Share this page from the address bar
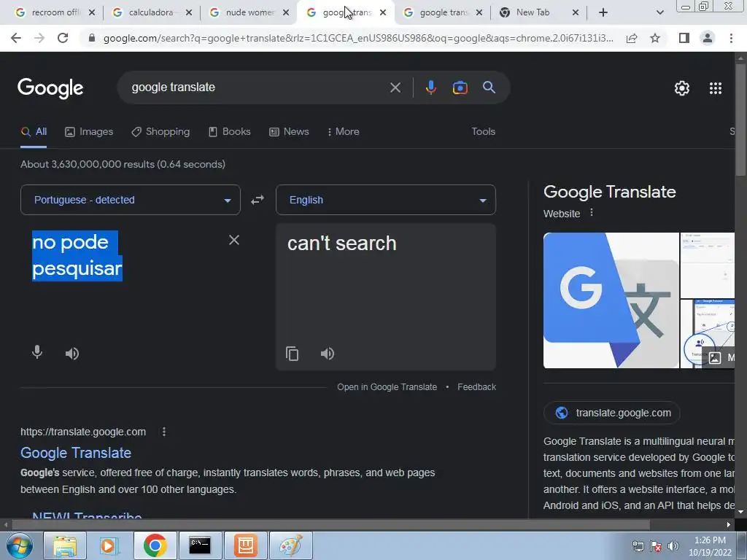 click(x=632, y=38)
